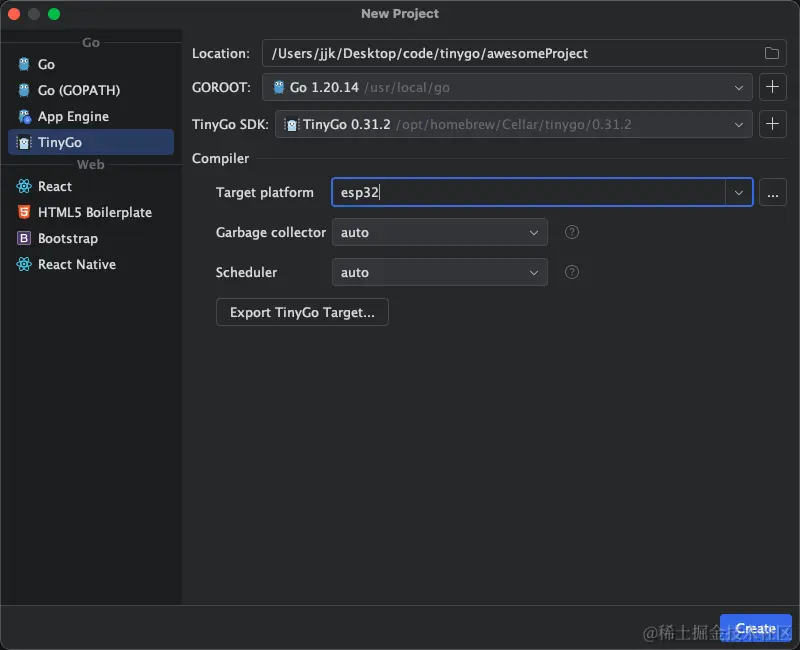Click the Go gopher icon in sidebar

tap(24, 64)
